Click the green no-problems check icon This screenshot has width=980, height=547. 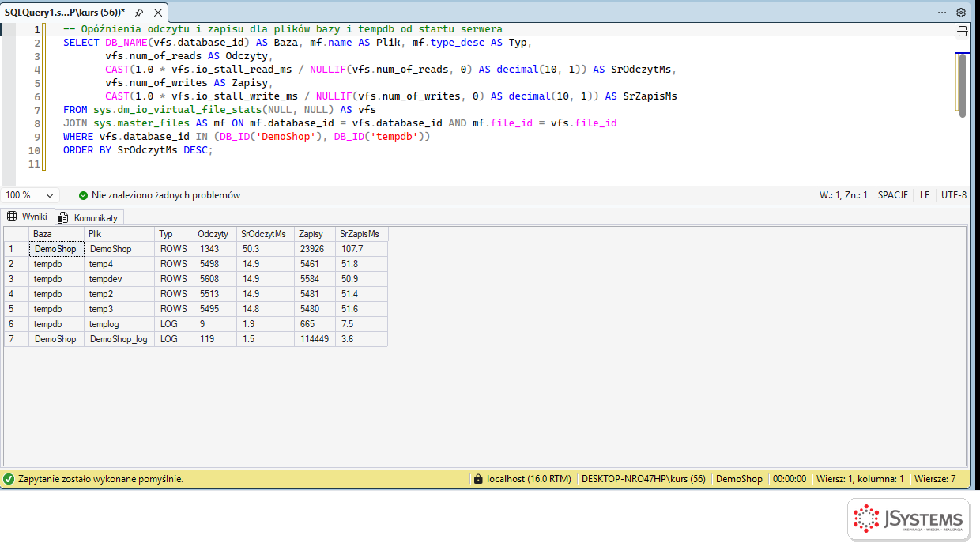click(83, 195)
